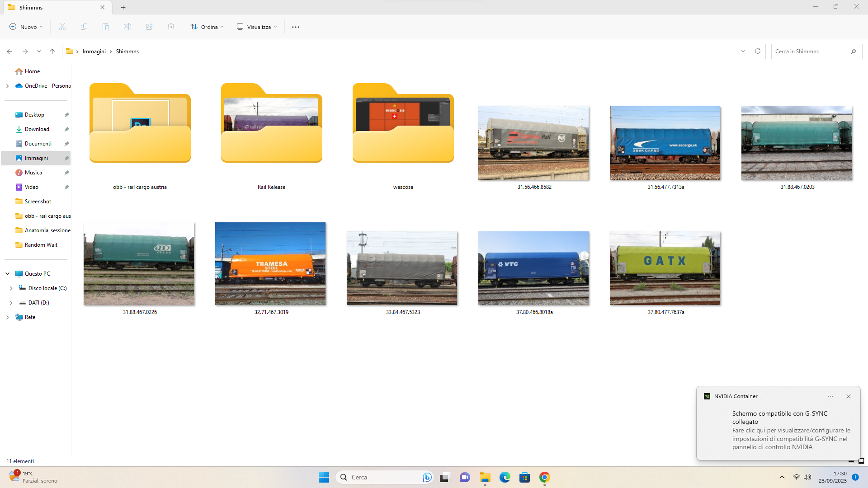Open the Visualizza view dropdown

pos(257,27)
